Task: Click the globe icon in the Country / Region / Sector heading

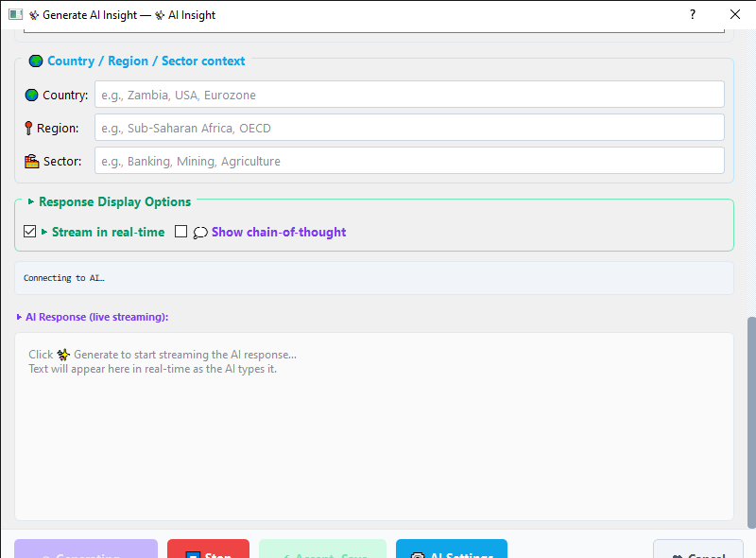Action: tap(36, 61)
